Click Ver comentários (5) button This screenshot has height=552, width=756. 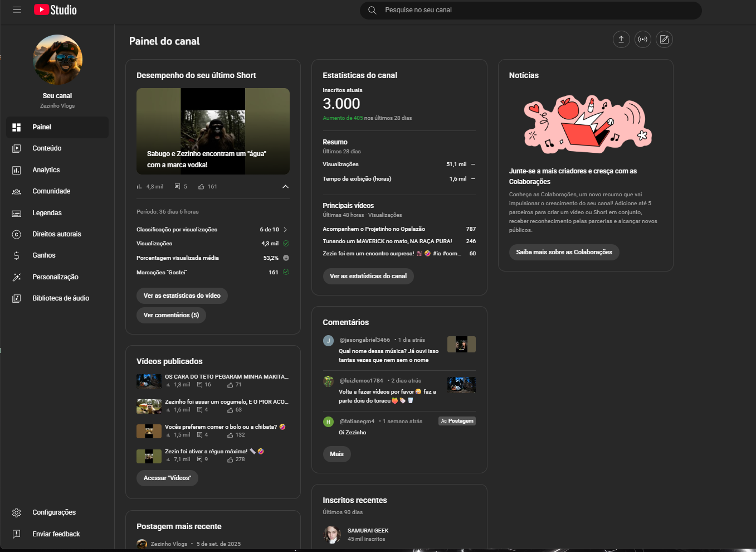(171, 315)
